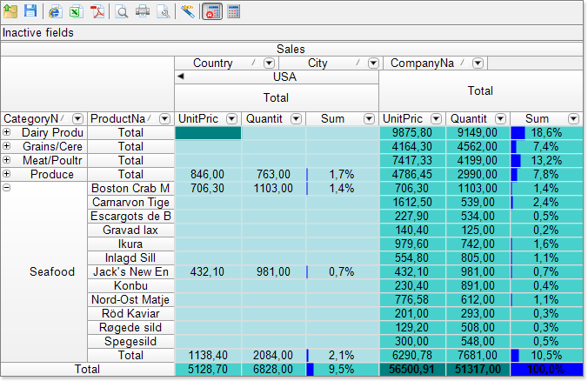Click the 846,00 Produce USA cell
Viewport: 588px width, 381px height.
(x=208, y=174)
